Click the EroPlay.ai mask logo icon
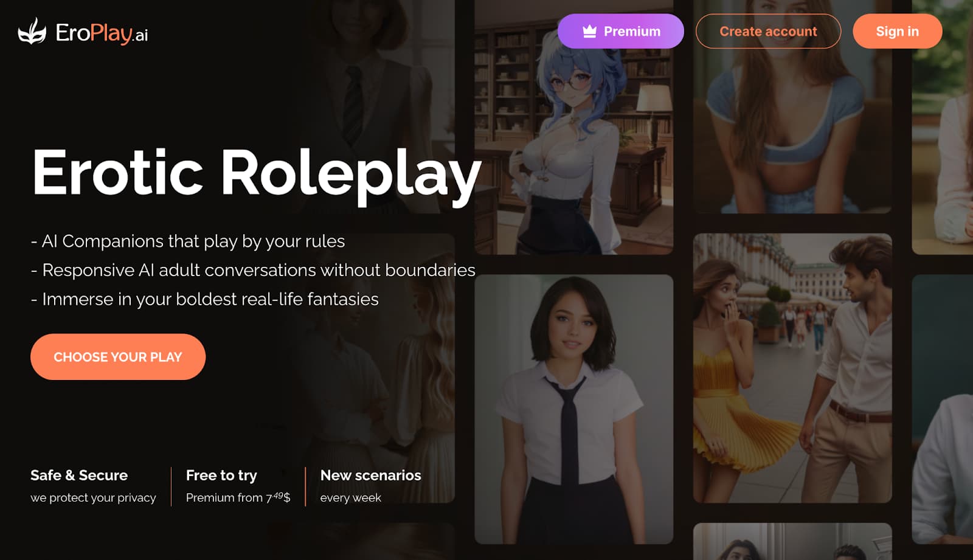This screenshot has width=973, height=560. 32,32
